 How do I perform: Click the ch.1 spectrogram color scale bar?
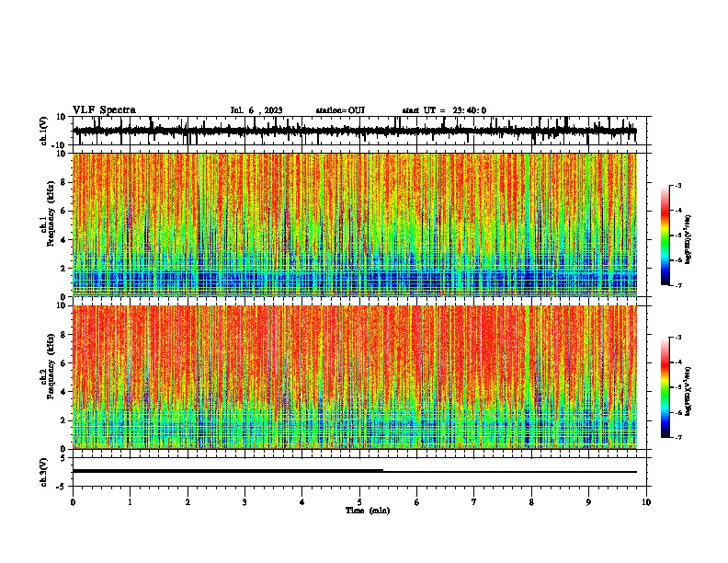pos(665,236)
